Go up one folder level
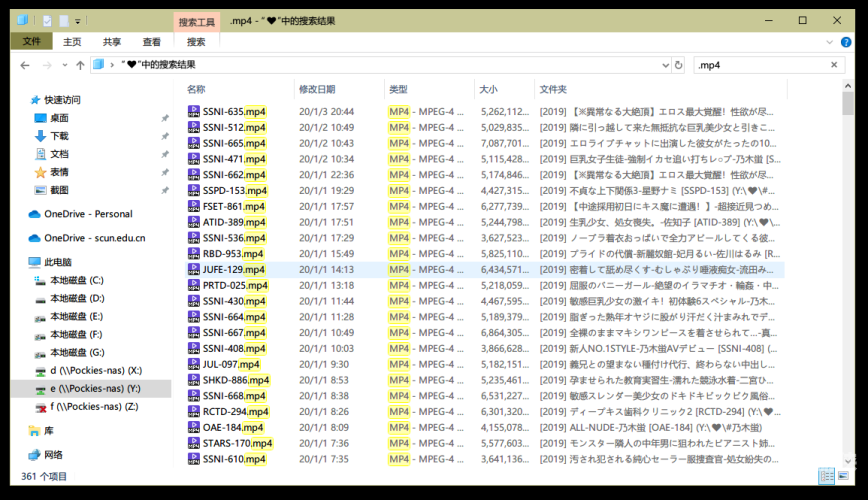 (x=80, y=65)
